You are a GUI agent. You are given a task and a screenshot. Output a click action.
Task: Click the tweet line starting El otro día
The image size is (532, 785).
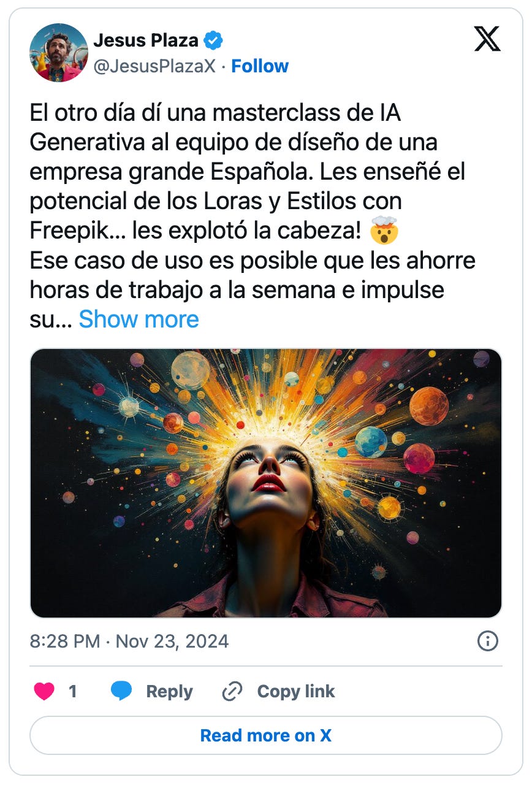point(215,114)
